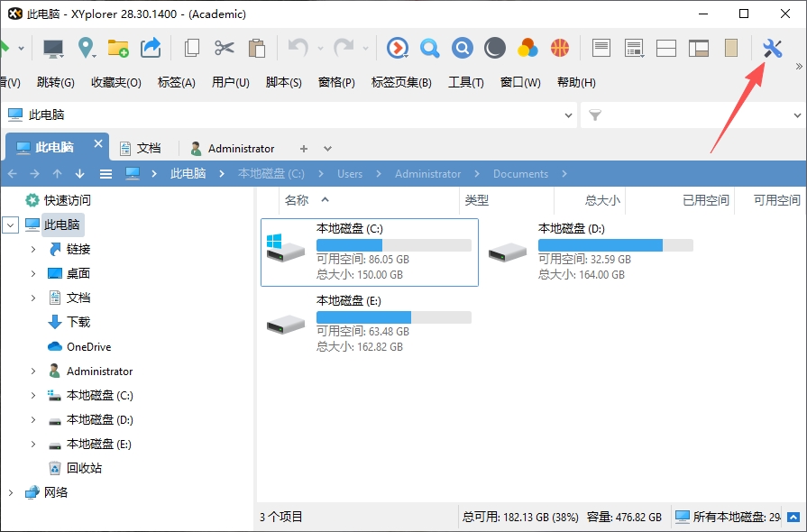Open the address bar dropdown arrow
The image size is (807, 532).
(x=568, y=115)
